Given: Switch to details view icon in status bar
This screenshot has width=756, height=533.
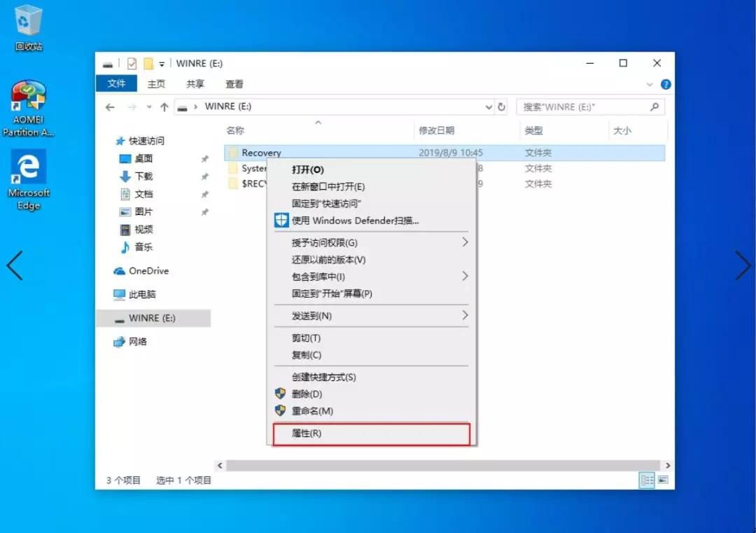Looking at the screenshot, I should coord(647,480).
